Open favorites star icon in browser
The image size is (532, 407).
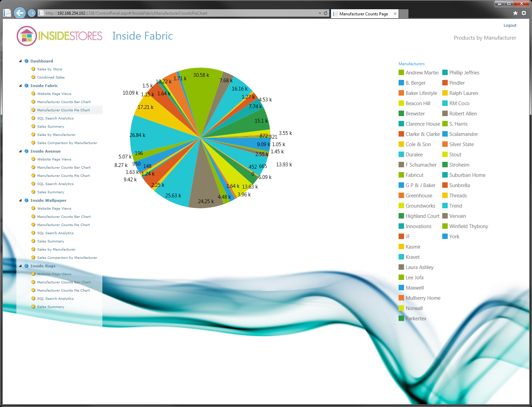pos(515,13)
